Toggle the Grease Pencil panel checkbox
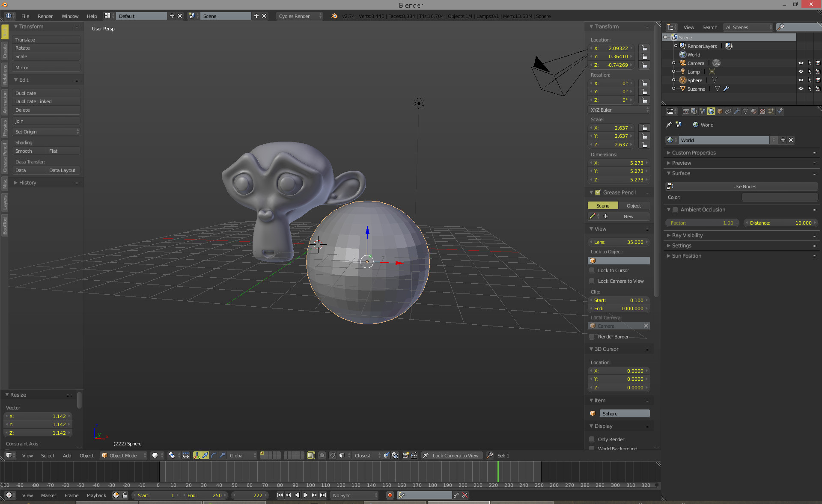This screenshot has width=822, height=504. coord(598,193)
